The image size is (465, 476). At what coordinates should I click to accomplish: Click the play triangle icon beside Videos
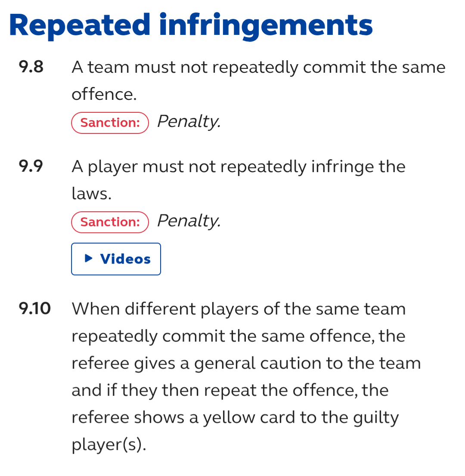[x=88, y=258]
